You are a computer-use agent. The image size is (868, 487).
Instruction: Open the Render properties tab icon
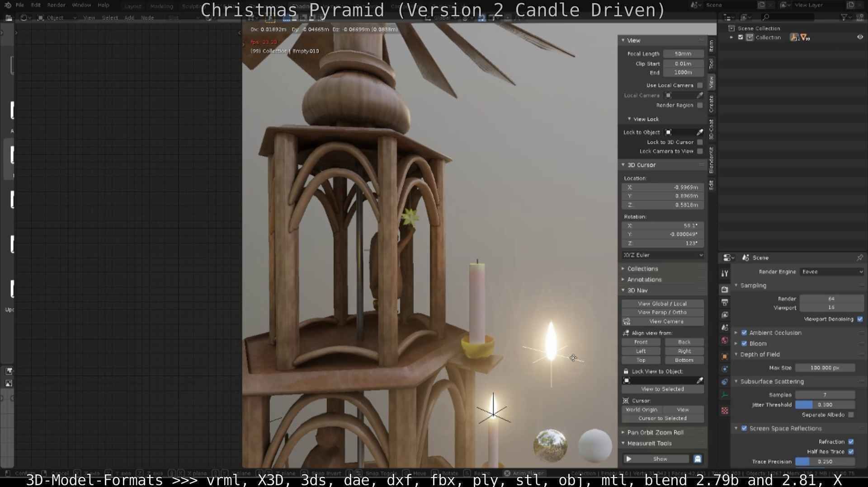[725, 290]
